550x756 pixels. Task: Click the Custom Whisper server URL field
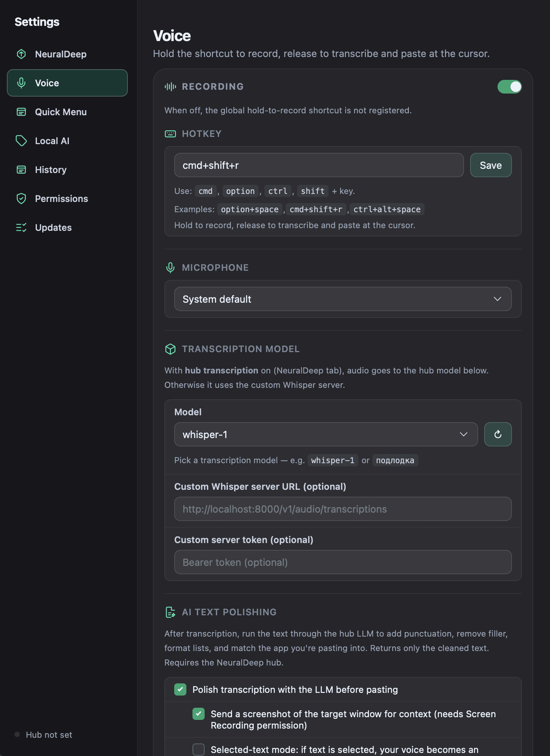pyautogui.click(x=343, y=509)
